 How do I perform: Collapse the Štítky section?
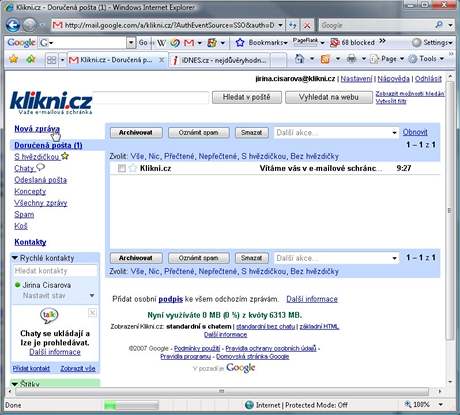pyautogui.click(x=15, y=384)
